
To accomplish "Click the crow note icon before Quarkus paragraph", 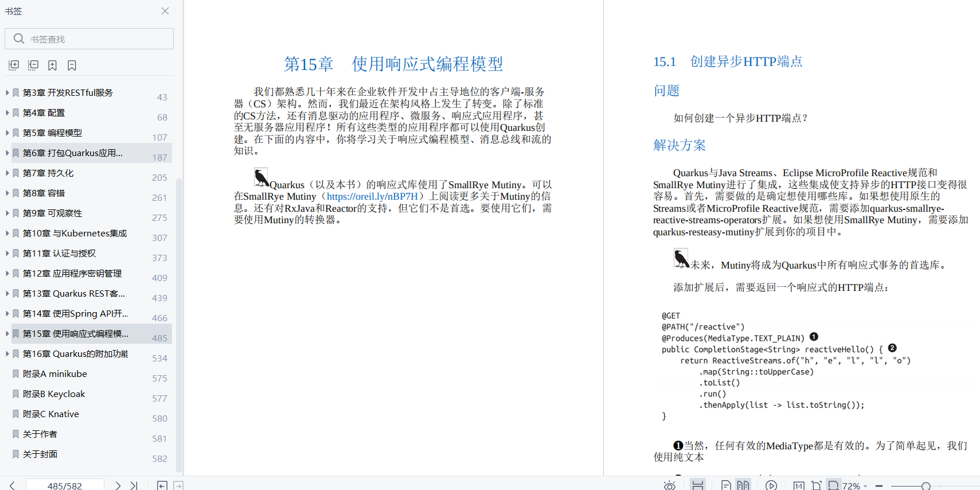I will [x=261, y=178].
